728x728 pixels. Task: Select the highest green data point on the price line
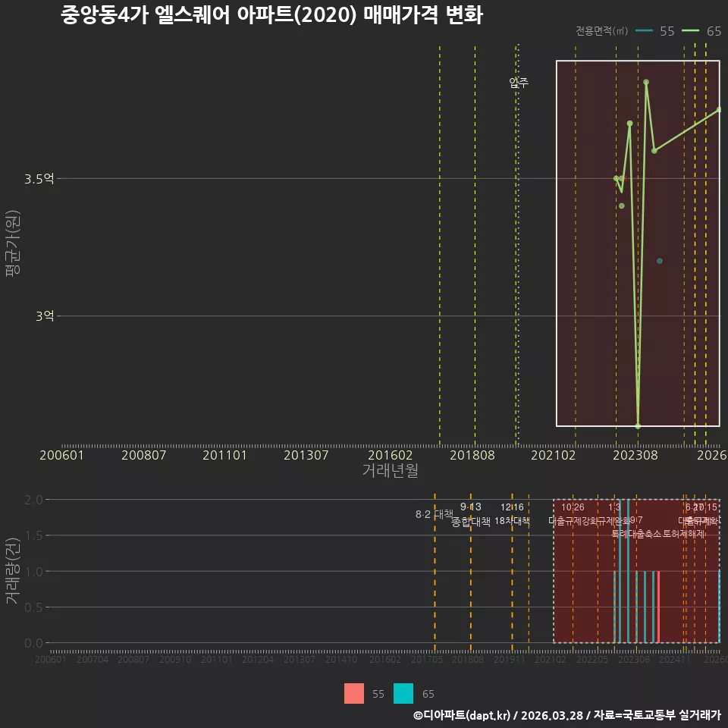(x=646, y=82)
